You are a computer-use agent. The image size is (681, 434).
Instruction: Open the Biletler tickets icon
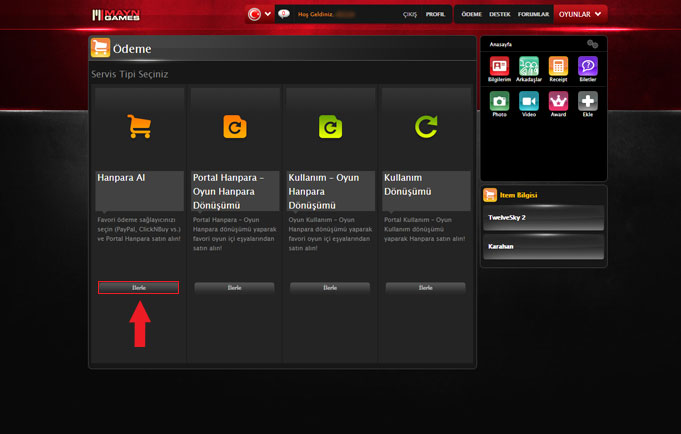tap(588, 66)
